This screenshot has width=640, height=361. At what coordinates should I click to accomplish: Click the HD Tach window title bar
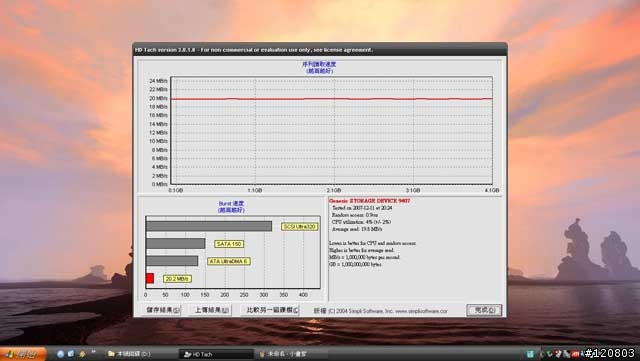click(x=320, y=50)
